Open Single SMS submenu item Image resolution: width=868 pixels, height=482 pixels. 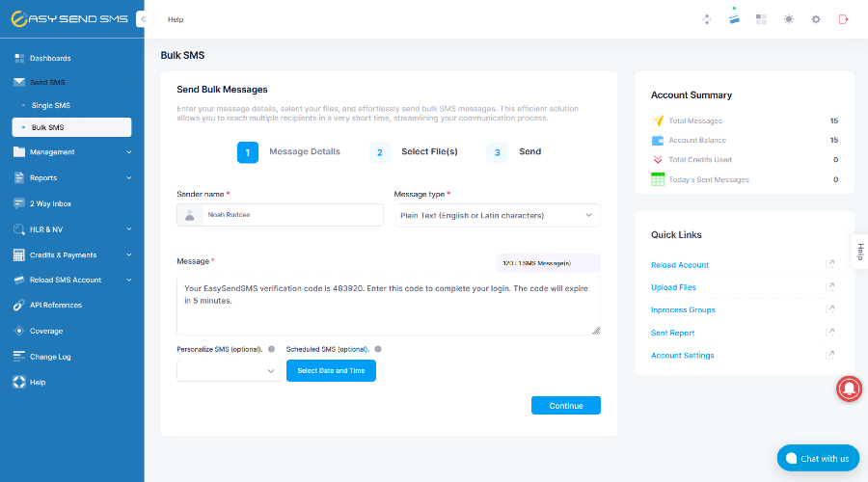pyautogui.click(x=72, y=105)
